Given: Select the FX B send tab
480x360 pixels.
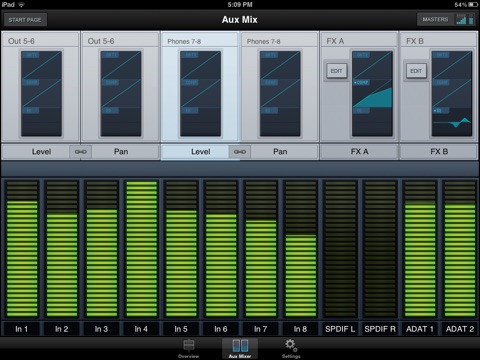Looking at the screenshot, I should [x=439, y=152].
